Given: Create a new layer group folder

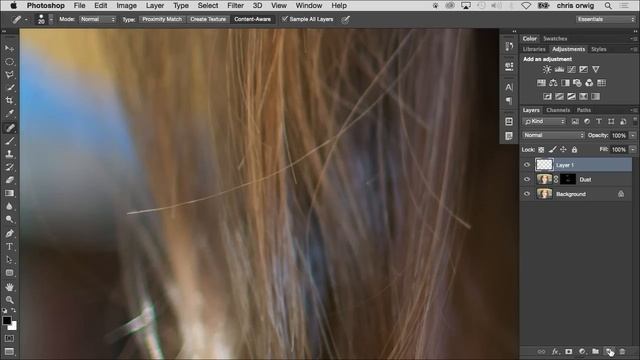Looking at the screenshot, I should (596, 351).
